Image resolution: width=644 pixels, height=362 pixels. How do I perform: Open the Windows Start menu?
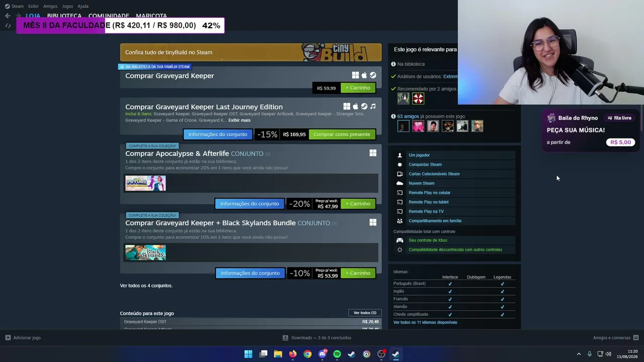248,354
